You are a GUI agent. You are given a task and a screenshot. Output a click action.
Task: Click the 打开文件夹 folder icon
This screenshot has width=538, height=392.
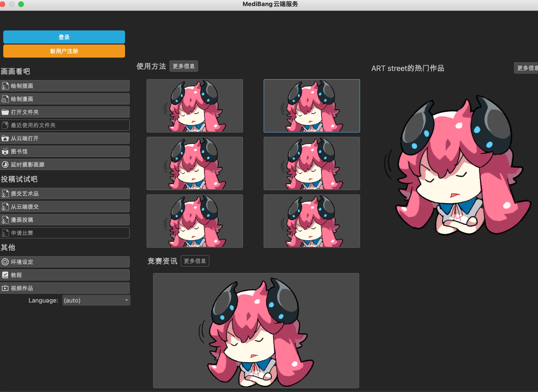point(5,112)
